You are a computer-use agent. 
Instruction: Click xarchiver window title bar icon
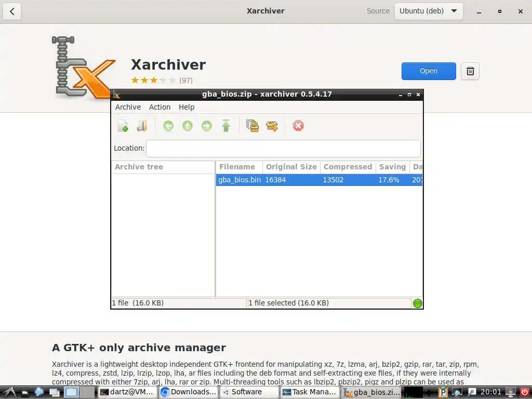116,95
